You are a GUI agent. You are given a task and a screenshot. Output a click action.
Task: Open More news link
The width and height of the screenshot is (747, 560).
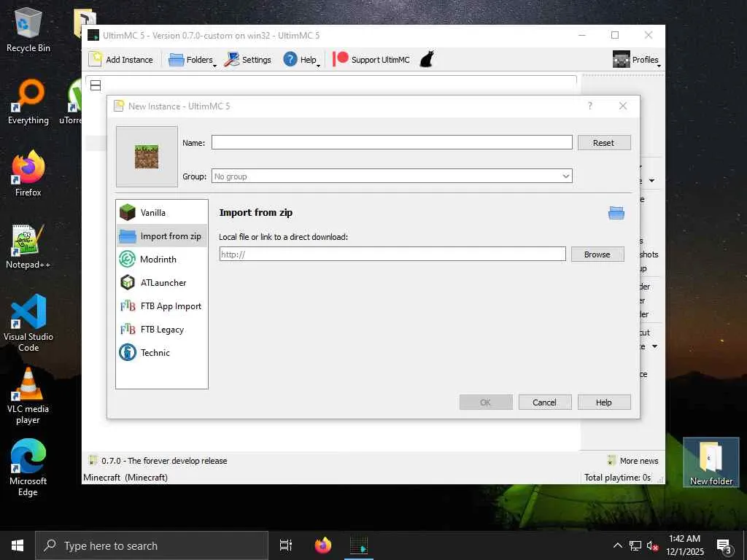[633, 461]
